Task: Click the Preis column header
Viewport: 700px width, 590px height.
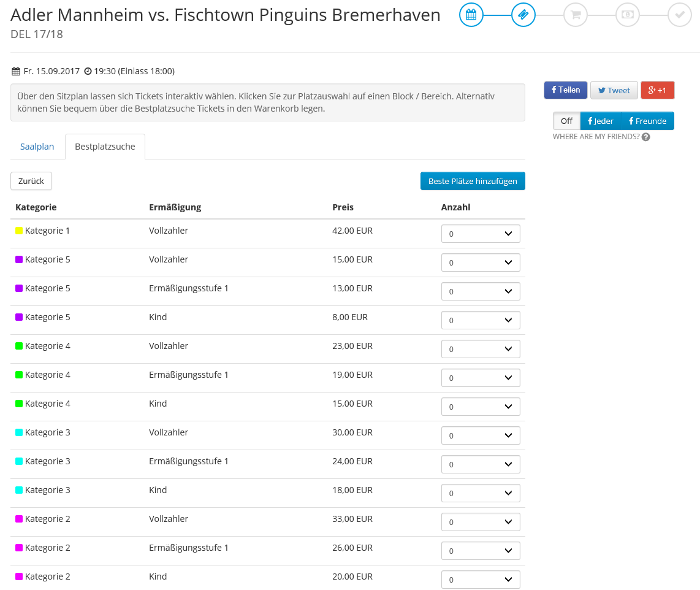Action: (343, 207)
